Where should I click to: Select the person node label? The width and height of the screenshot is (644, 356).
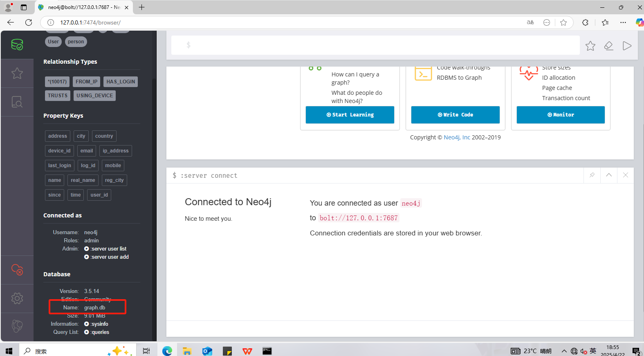[76, 42]
